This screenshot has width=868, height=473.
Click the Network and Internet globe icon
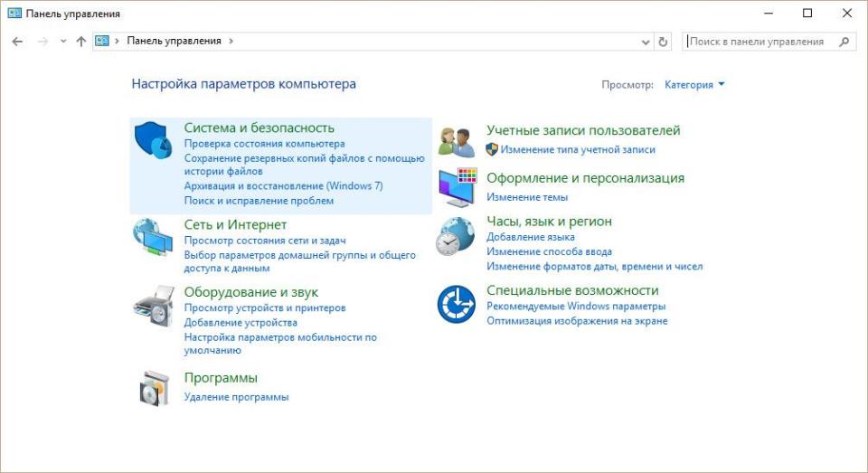click(x=153, y=238)
